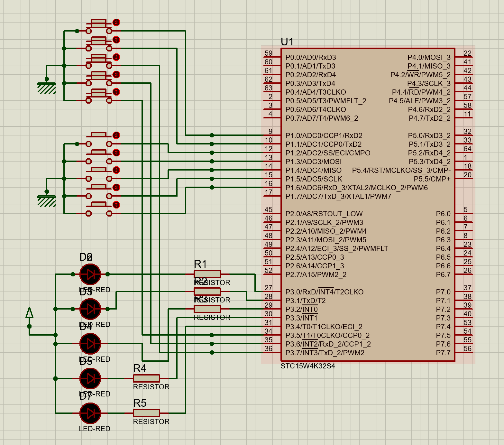Click the U1 reference label
Viewport: 504px width, 445px height.
[x=287, y=42]
